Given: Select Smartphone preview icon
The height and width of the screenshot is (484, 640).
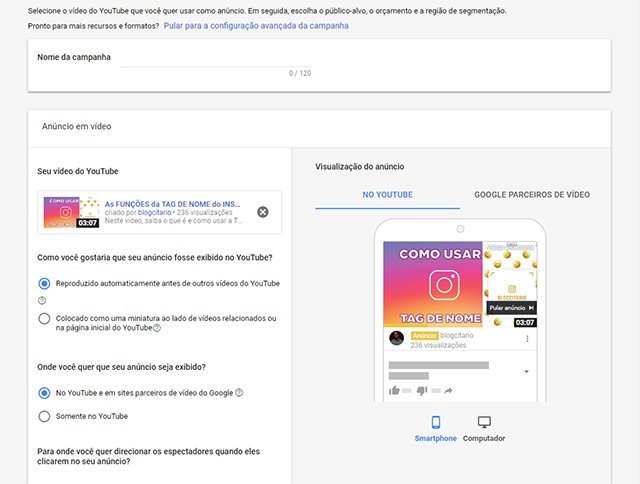Looking at the screenshot, I should 436,422.
